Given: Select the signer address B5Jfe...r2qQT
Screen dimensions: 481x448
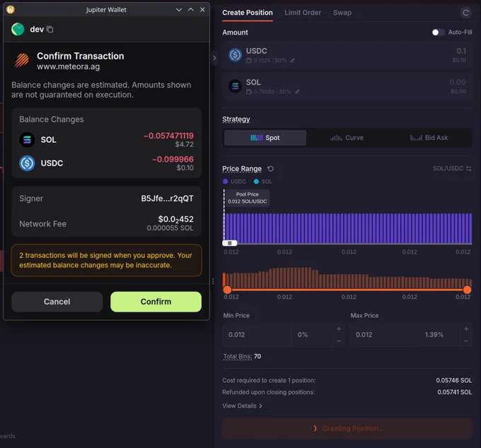Looking at the screenshot, I should pyautogui.click(x=167, y=199).
